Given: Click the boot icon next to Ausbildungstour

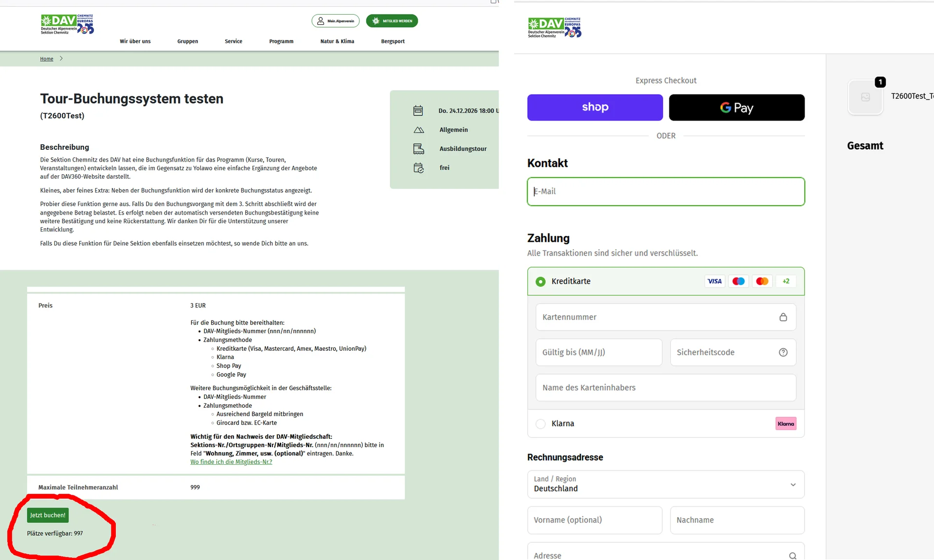Looking at the screenshot, I should coord(418,149).
